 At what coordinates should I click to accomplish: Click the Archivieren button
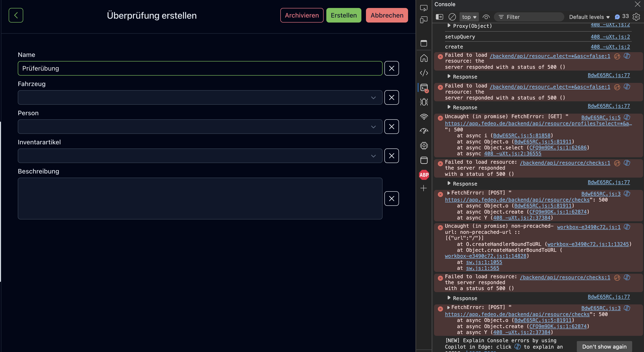[x=302, y=15]
